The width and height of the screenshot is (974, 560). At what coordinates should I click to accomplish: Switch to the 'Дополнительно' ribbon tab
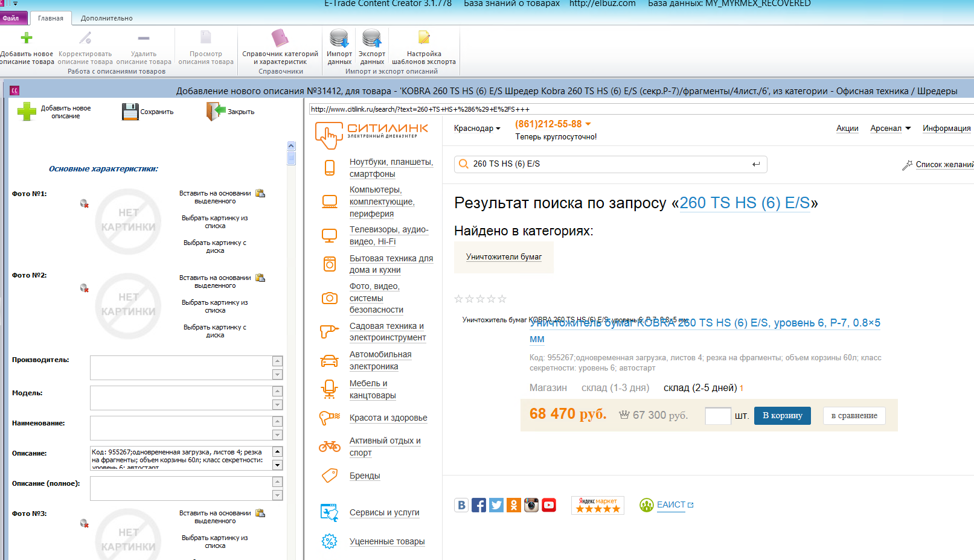(107, 18)
